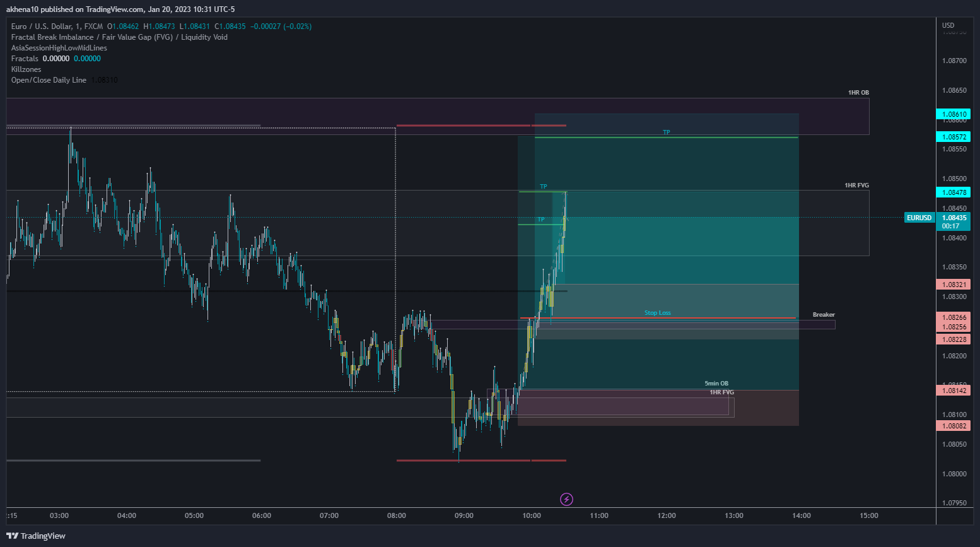Click the Open/Close Daily Line indicator label
Image resolution: width=980 pixels, height=547 pixels.
point(49,80)
